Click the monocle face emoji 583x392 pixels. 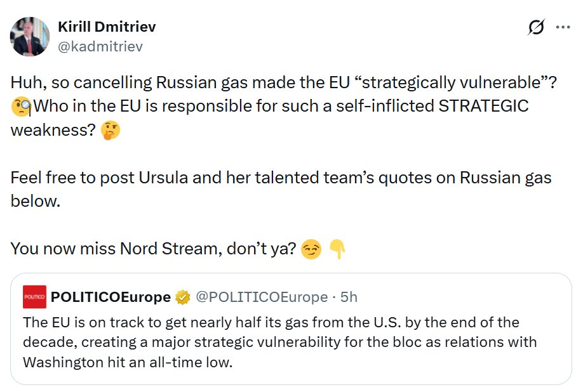click(x=21, y=107)
